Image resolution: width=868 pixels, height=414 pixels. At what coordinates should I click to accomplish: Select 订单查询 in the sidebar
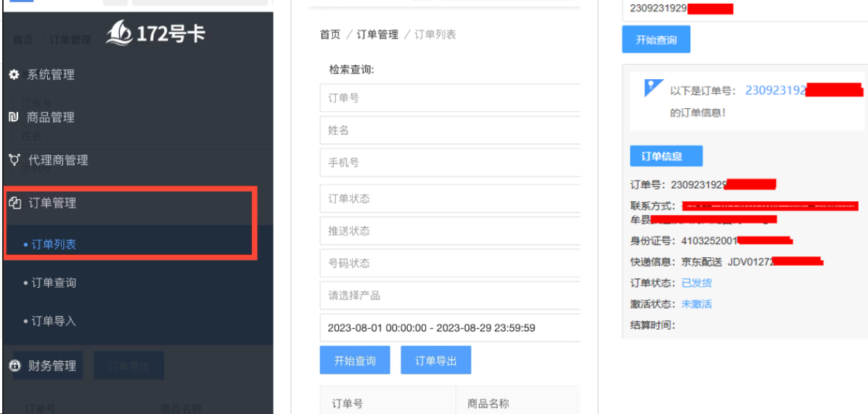(x=54, y=283)
